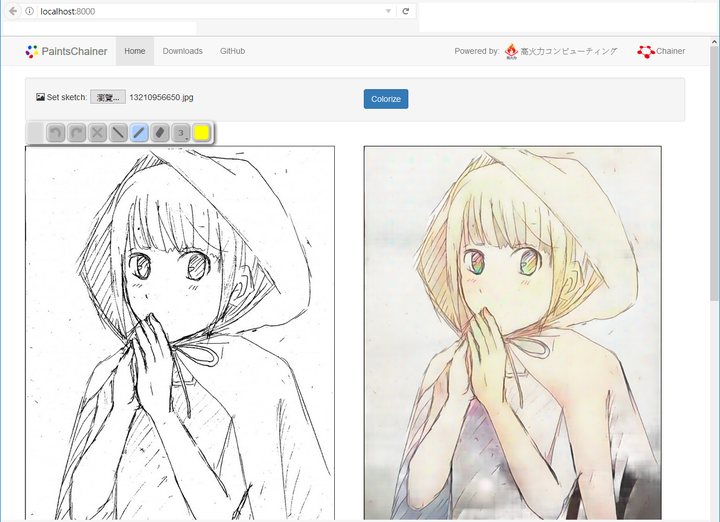Open the GitHub nav link

(x=232, y=51)
